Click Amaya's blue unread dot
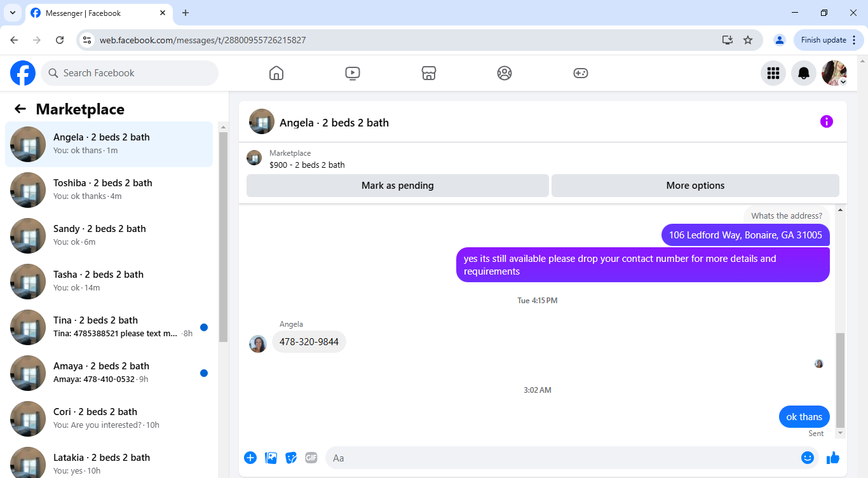868x478 pixels. pyautogui.click(x=204, y=373)
